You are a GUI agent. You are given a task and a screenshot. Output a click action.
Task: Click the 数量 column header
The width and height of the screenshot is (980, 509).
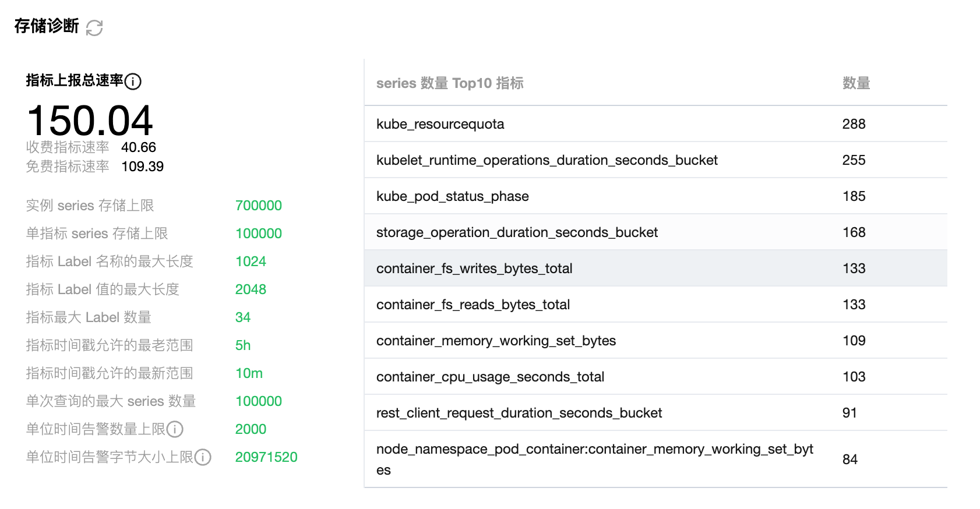pos(856,83)
